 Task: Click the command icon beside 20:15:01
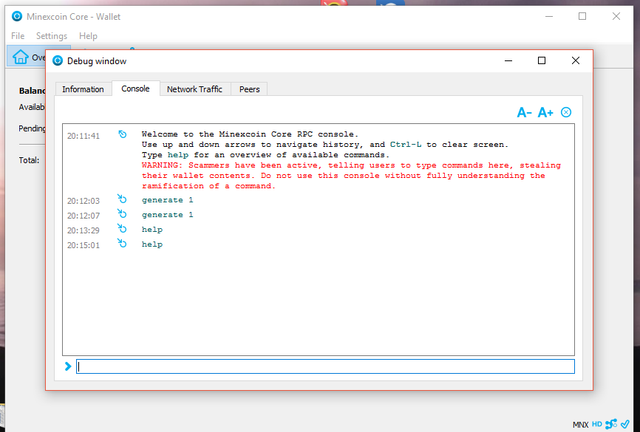[x=122, y=243]
